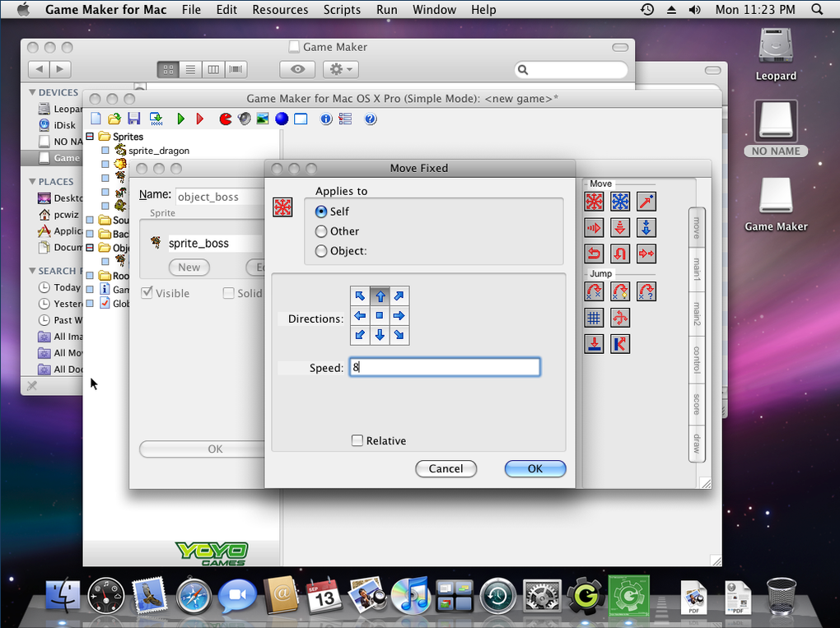Choose the Move to Contact action
The width and height of the screenshot is (840, 628).
coord(594,344)
